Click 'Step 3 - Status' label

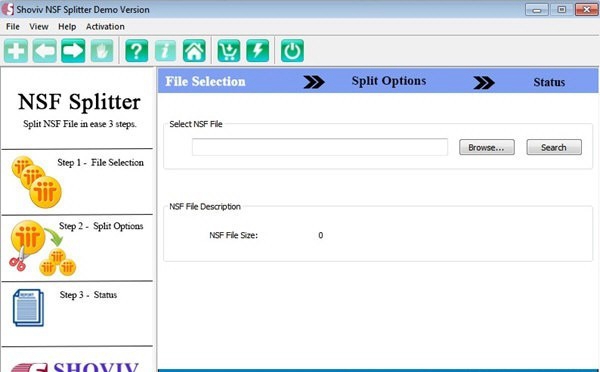tap(88, 295)
